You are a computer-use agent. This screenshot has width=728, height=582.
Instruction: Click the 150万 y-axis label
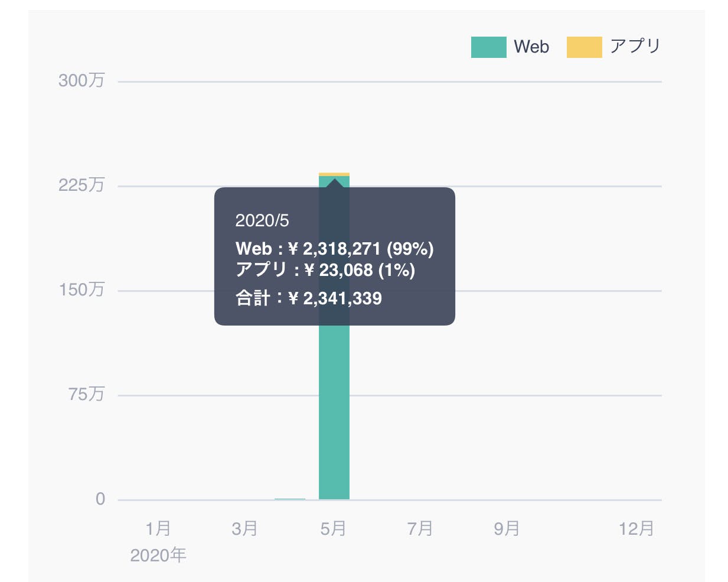pyautogui.click(x=81, y=290)
